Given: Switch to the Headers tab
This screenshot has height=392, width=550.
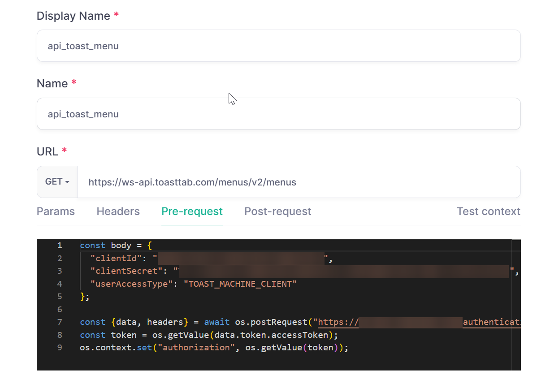Looking at the screenshot, I should [x=118, y=211].
